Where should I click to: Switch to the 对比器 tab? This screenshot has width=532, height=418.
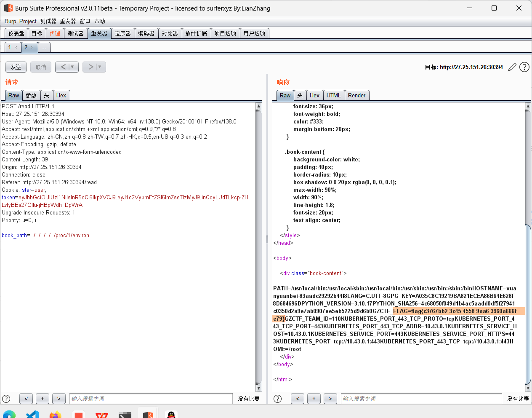170,33
